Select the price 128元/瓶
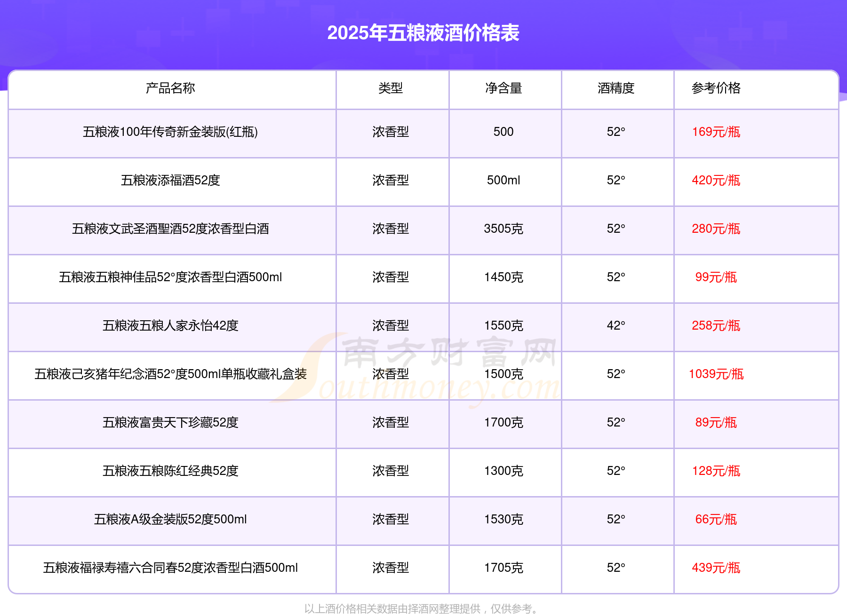The width and height of the screenshot is (847, 616). [x=716, y=471]
